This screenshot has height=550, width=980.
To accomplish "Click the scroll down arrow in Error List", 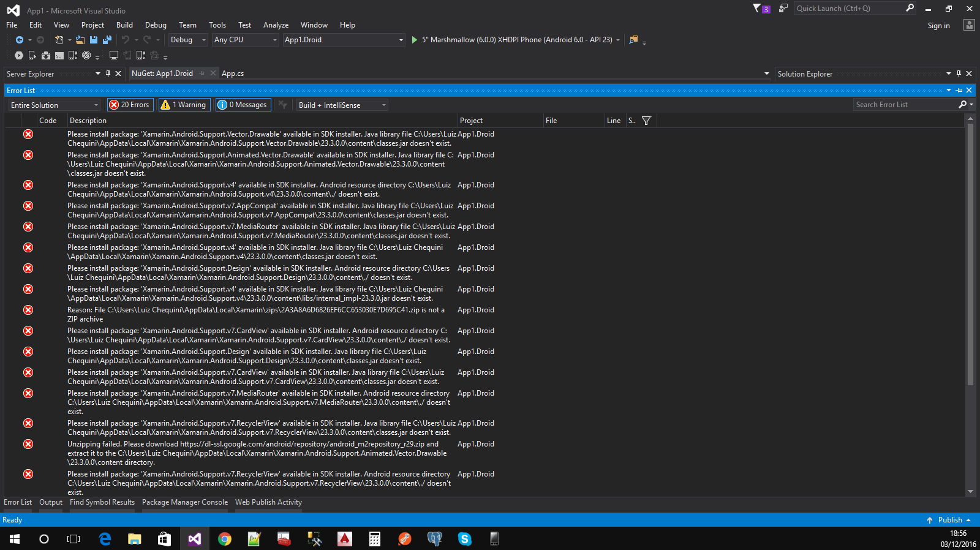I will click(x=970, y=491).
